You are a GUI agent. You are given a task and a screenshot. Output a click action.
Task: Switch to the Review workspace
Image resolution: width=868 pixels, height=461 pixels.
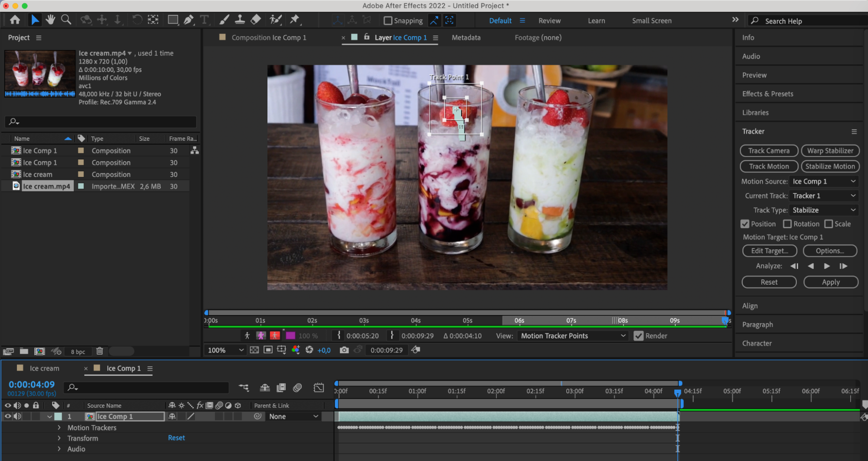549,20
